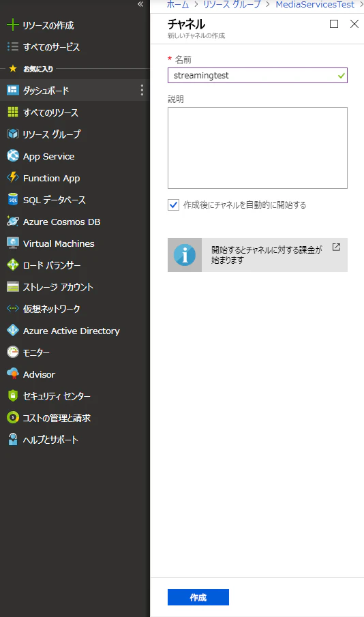The height and width of the screenshot is (617, 364).
Task: Click the 名前 input field
Action: [258, 76]
